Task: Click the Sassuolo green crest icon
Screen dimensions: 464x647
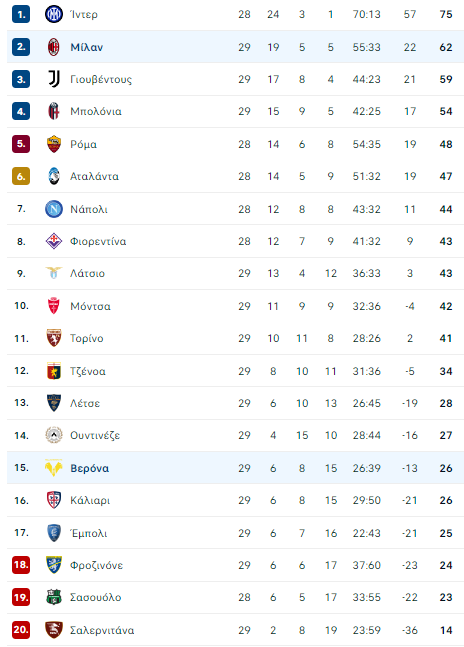Action: point(54,597)
